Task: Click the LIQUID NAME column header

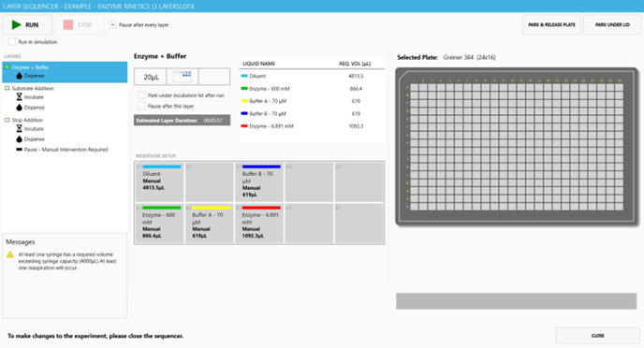Action: click(258, 64)
